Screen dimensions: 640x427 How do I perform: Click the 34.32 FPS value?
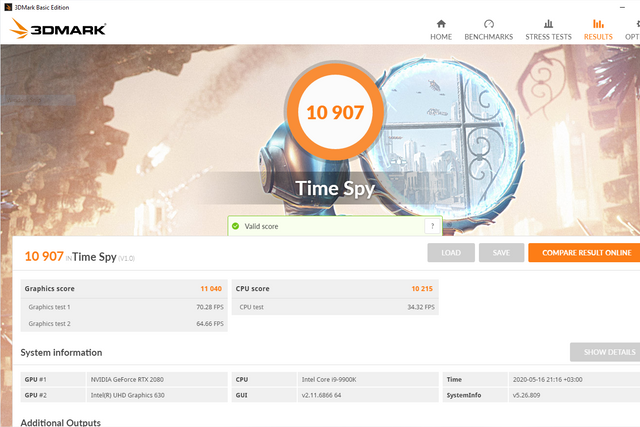(421, 307)
